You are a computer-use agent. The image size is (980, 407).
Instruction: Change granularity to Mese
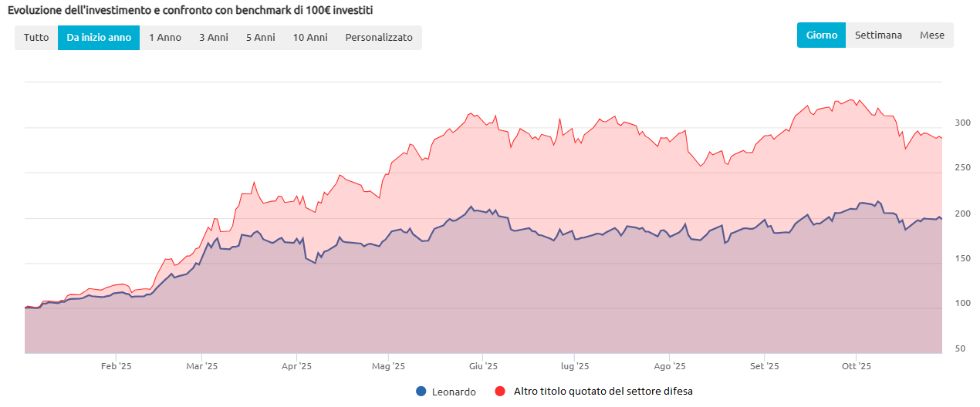click(x=931, y=35)
